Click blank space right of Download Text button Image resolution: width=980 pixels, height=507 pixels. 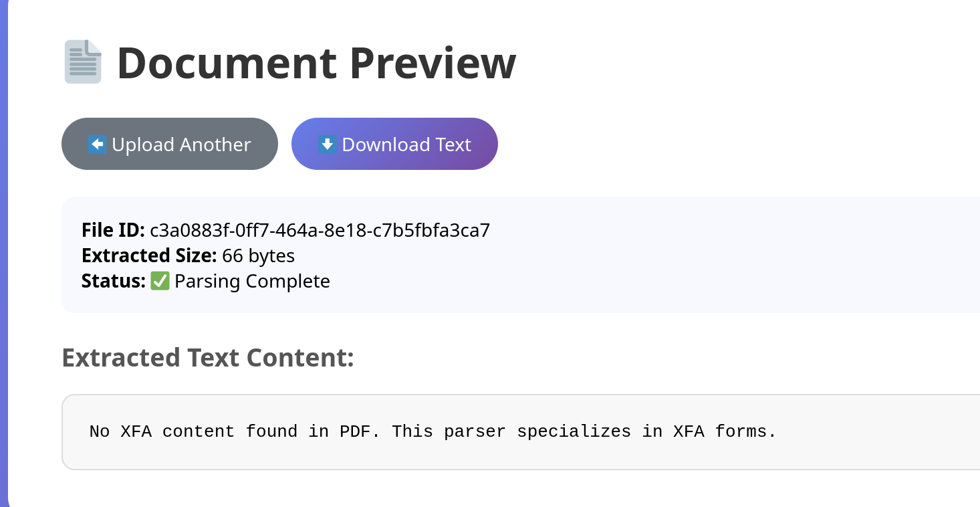pyautogui.click(x=668, y=144)
